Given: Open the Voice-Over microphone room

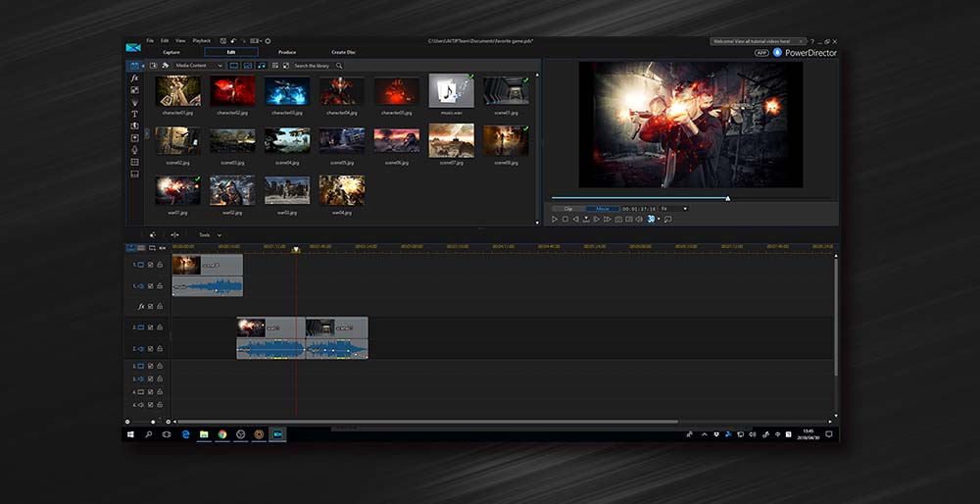Looking at the screenshot, I should [134, 150].
